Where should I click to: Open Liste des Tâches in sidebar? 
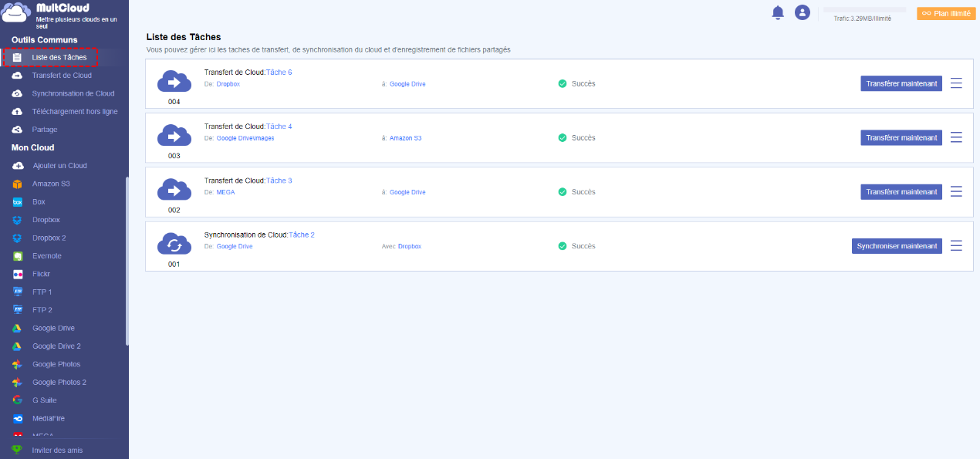pyautogui.click(x=59, y=57)
